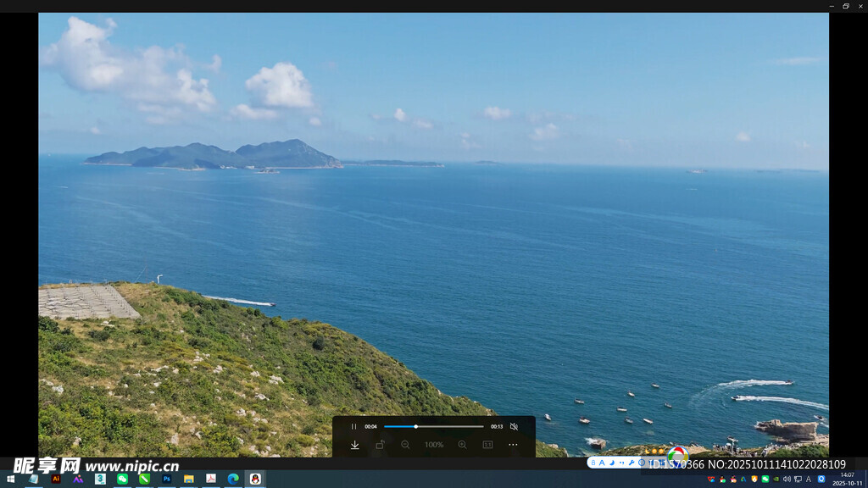Unmute the video sound

(x=514, y=426)
